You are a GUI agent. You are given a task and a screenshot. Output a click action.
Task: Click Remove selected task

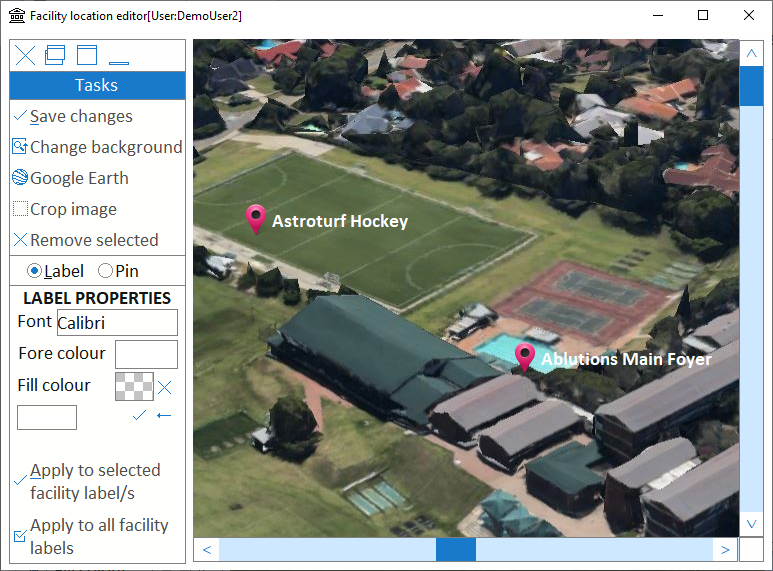tap(93, 240)
